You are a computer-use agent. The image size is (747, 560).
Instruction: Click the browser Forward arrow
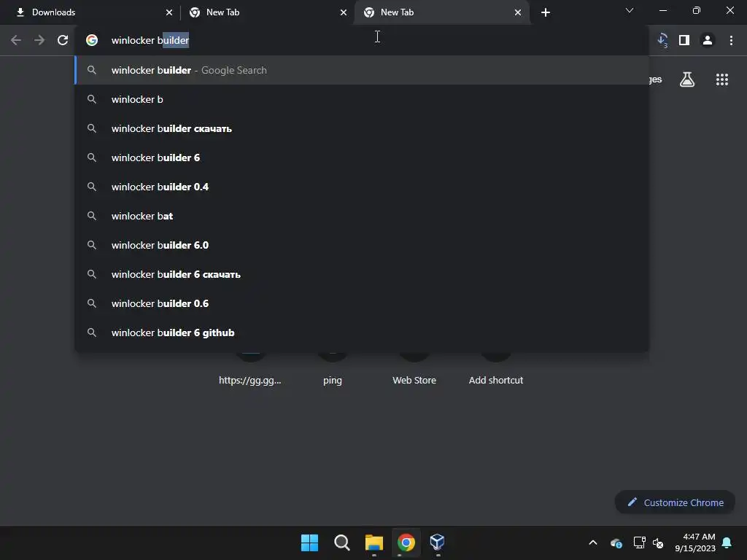coord(39,41)
